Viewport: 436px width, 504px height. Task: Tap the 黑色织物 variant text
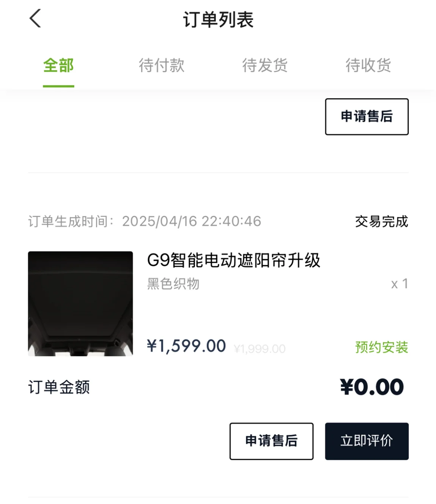[x=173, y=284]
